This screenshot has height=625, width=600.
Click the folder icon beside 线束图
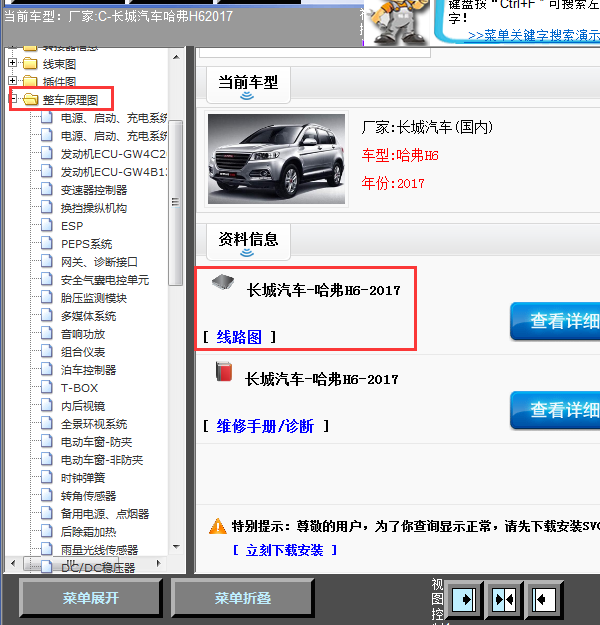(x=30, y=63)
